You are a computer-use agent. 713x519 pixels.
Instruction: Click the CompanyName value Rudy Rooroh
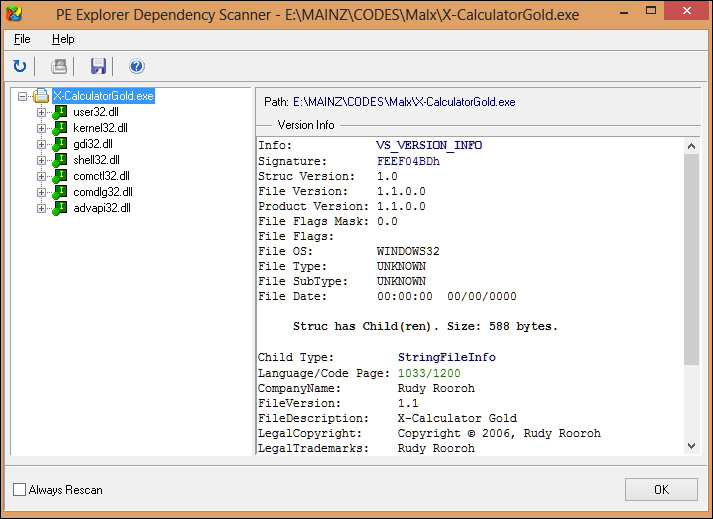[436, 388]
